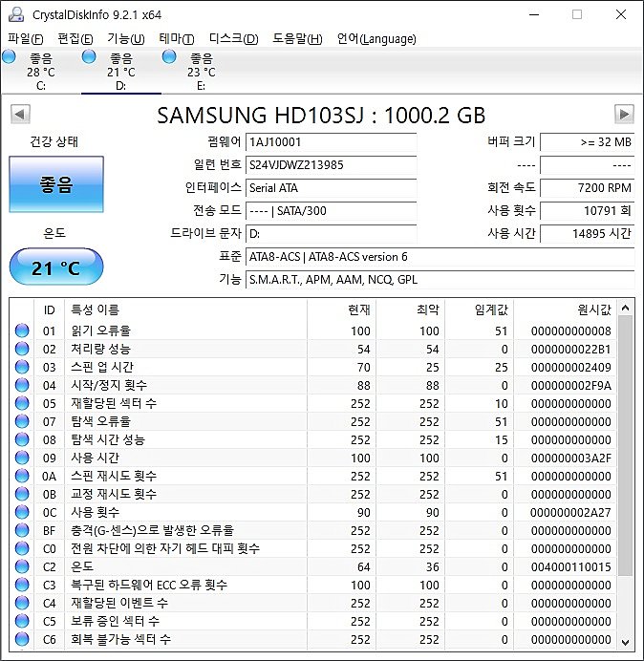
Task: Open the 언어(Language) menu
Action: 376,39
